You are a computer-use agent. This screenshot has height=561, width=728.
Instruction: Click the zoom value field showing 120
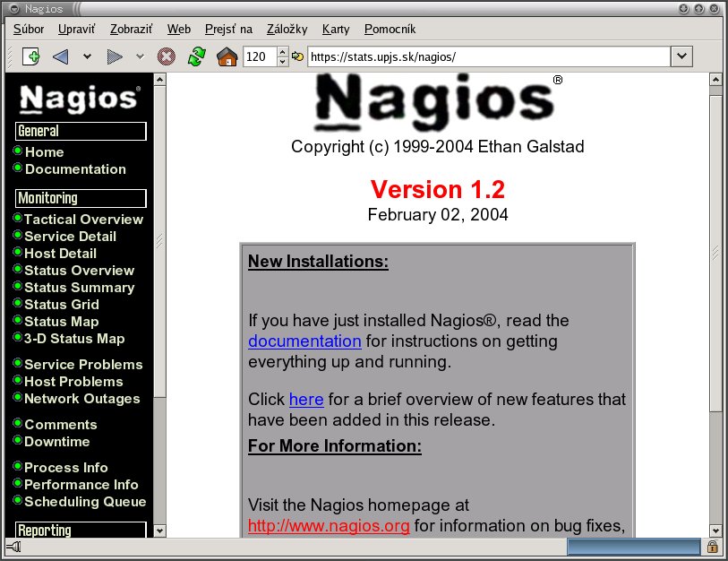(260, 56)
